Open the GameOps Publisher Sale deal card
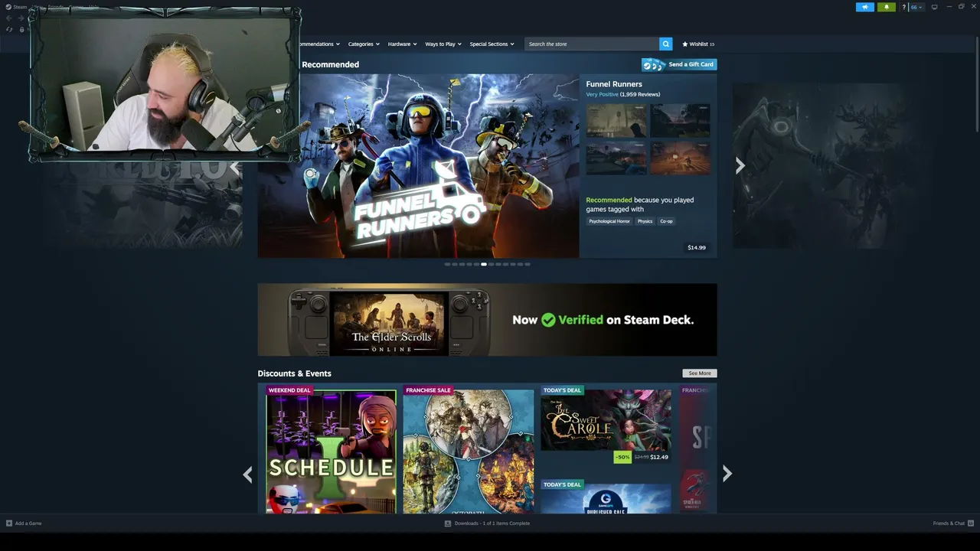980x551 pixels. (x=606, y=497)
